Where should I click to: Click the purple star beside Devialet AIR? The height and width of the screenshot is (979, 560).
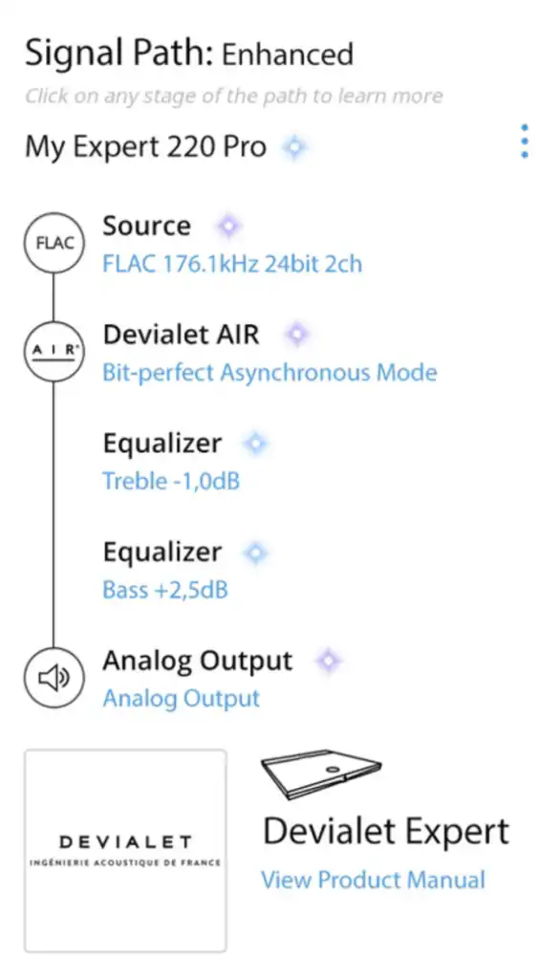297,335
